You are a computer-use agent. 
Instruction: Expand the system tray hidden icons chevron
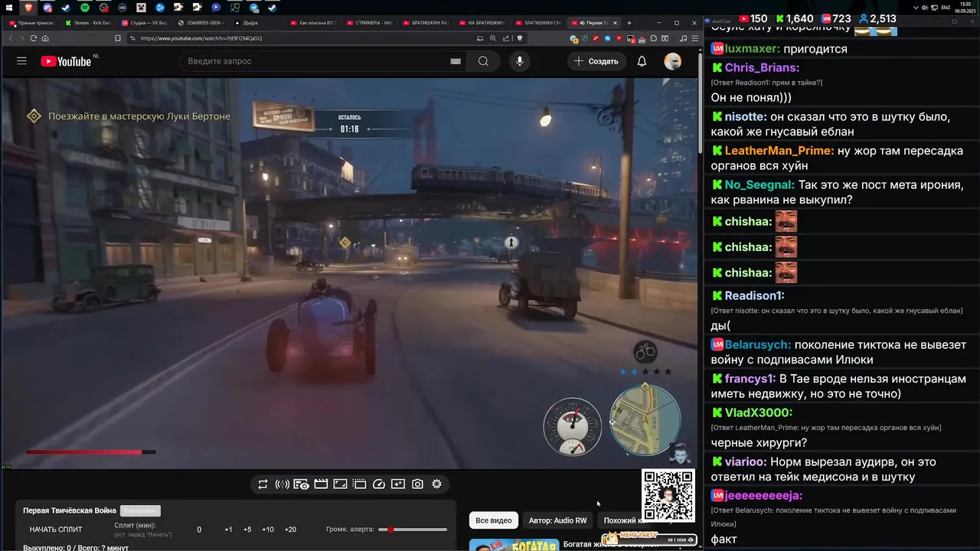tap(916, 8)
